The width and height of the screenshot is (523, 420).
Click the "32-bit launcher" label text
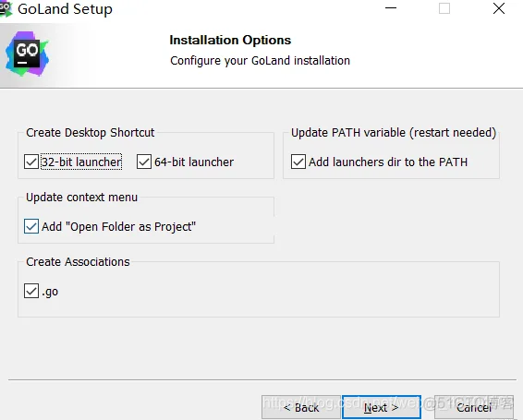pos(81,162)
